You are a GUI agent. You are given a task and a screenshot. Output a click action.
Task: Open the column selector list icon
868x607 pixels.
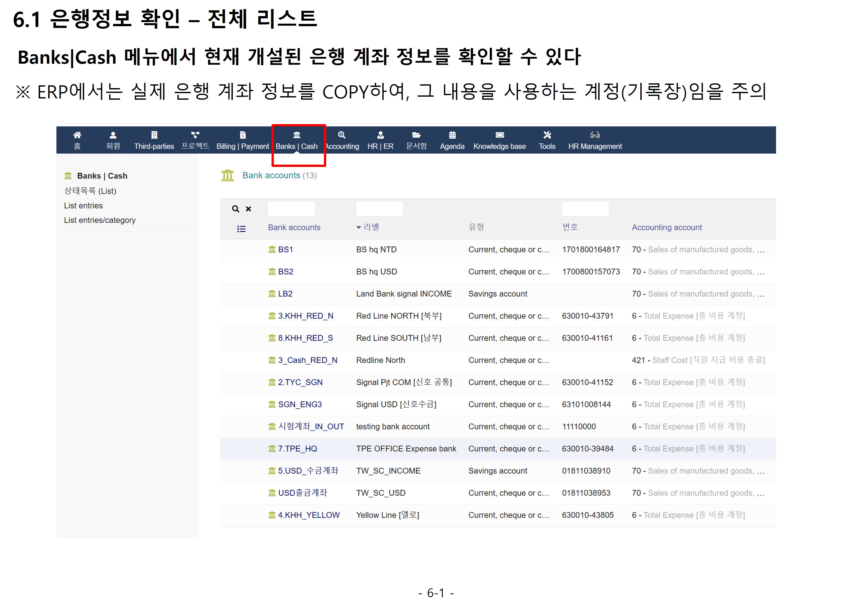coord(241,229)
